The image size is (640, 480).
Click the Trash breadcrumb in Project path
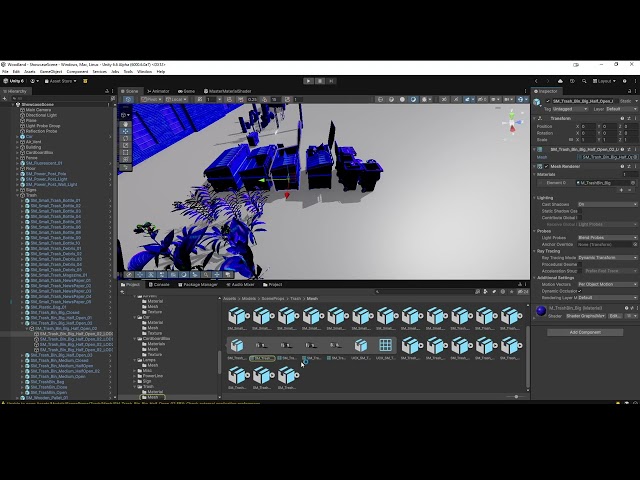coord(295,299)
